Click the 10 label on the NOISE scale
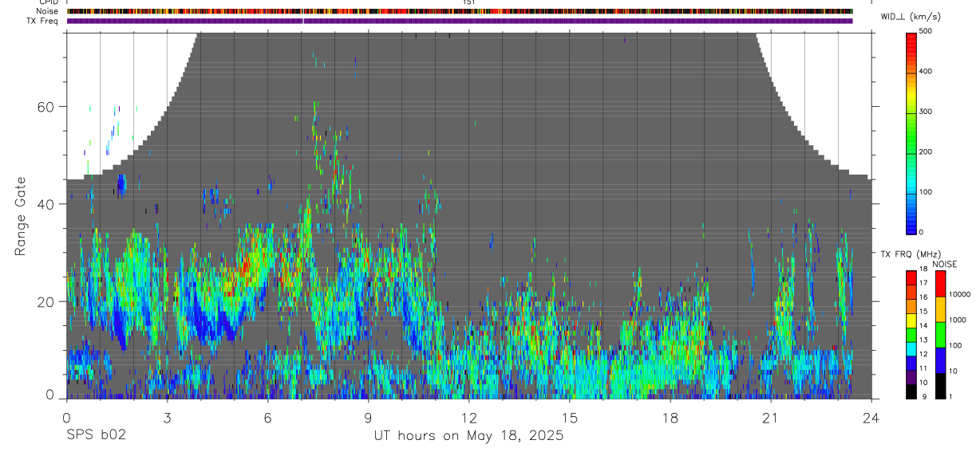The height and width of the screenshot is (452, 980). pos(954,371)
